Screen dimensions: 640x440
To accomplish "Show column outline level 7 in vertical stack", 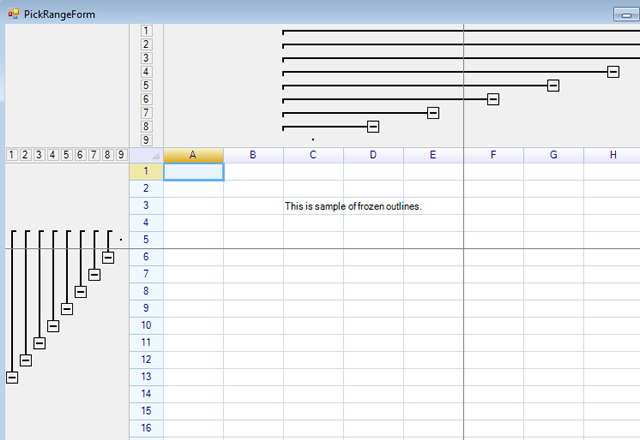I will (x=147, y=113).
